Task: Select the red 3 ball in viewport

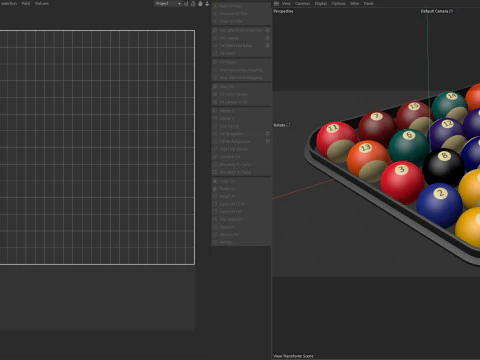Action: [x=402, y=182]
